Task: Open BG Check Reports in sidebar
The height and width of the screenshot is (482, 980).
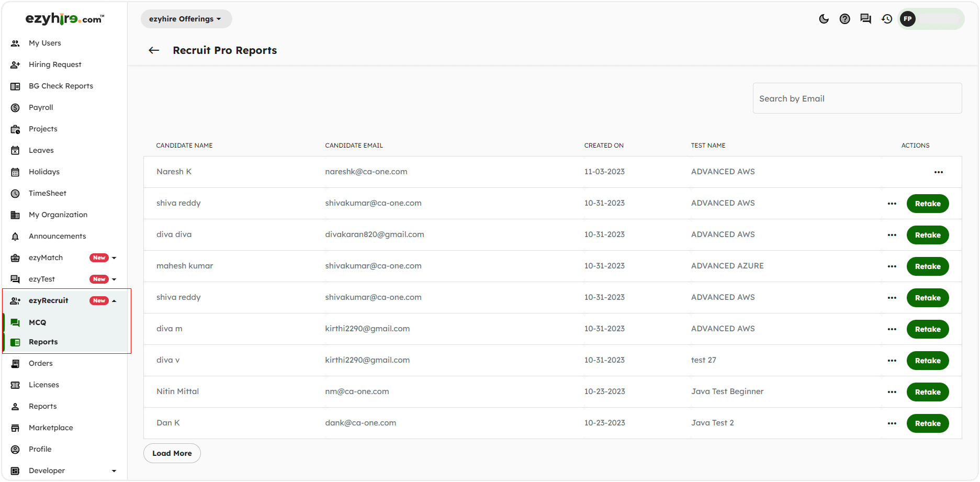Action: [x=61, y=86]
